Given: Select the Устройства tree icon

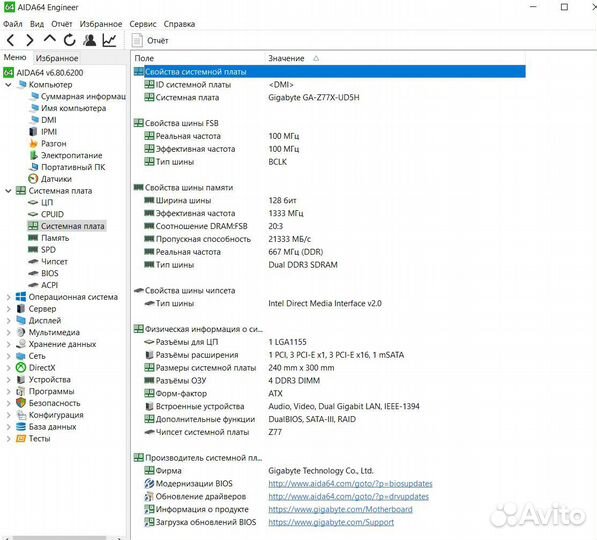Looking at the screenshot, I should point(21,380).
